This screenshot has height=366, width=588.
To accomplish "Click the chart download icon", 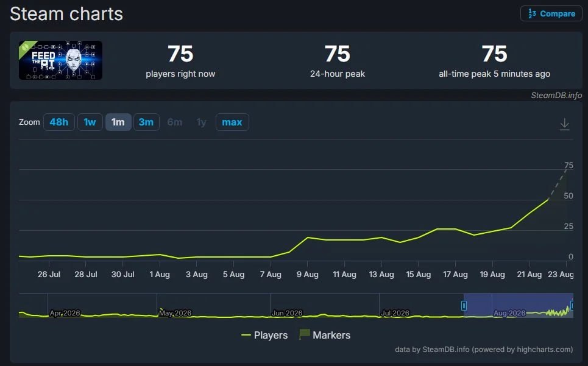I will (x=564, y=124).
